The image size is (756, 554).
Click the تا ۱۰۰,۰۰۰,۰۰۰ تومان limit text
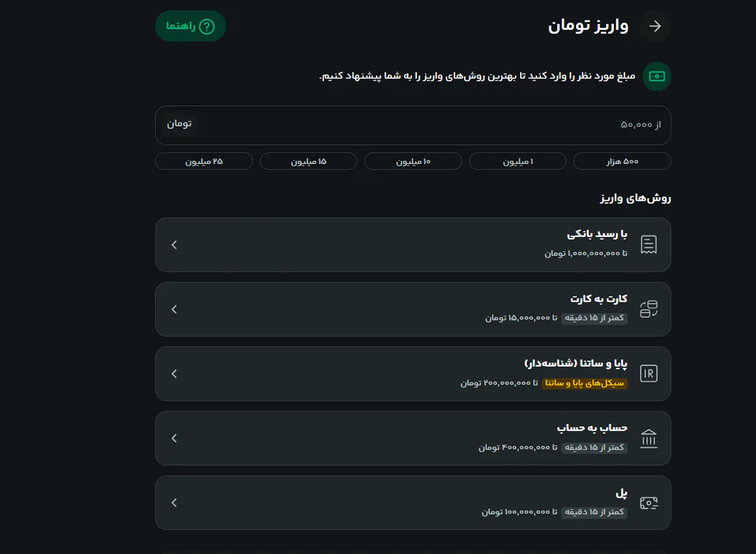[x=519, y=512]
